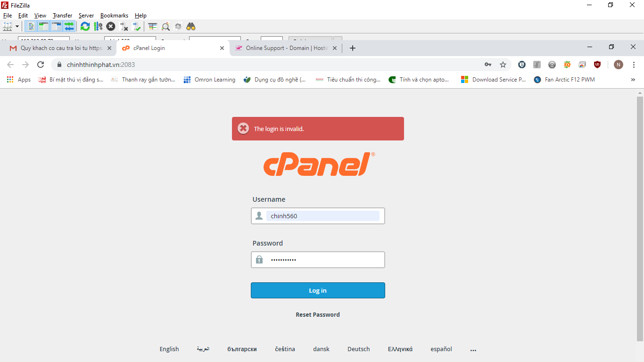644x362 pixels.
Task: Open Omron Learning bookmark
Action: tap(209, 80)
